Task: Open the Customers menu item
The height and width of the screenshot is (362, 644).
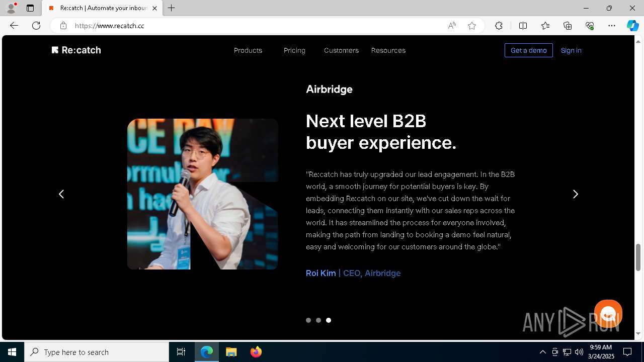Action: (x=341, y=50)
